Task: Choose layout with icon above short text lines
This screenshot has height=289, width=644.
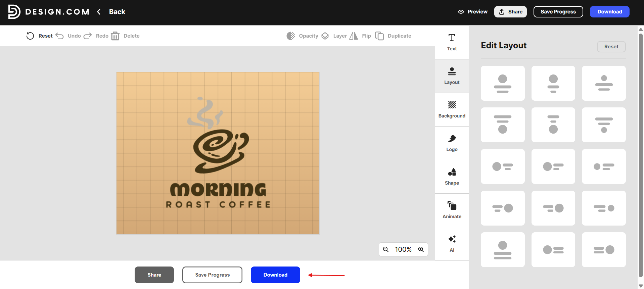Action: 553,83
